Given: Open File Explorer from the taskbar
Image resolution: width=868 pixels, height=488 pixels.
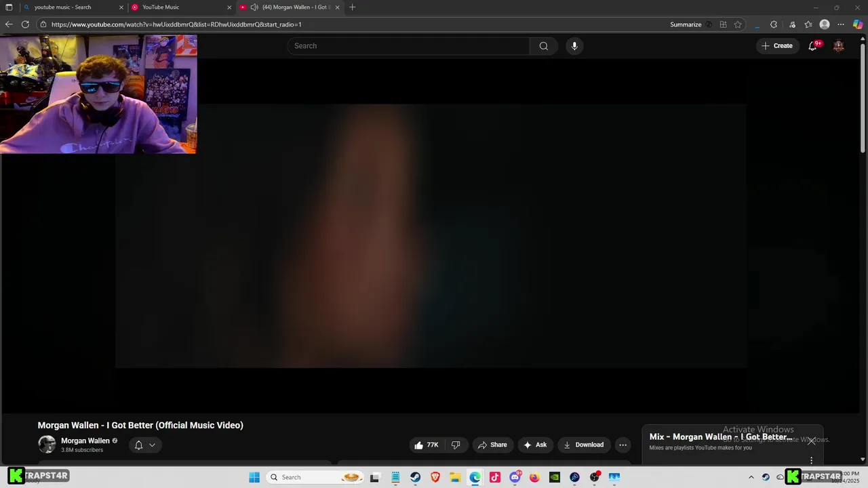Looking at the screenshot, I should tap(455, 477).
